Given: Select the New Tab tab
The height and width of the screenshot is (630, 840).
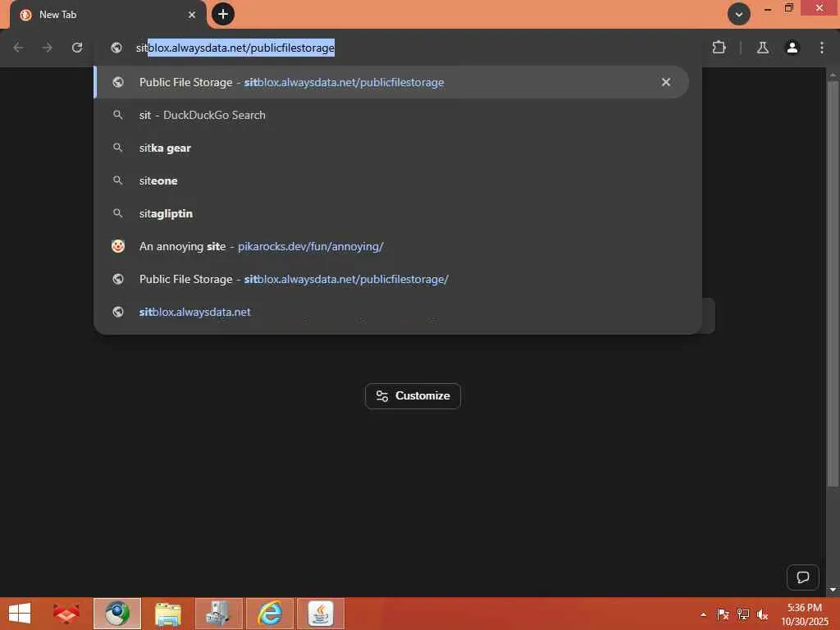Looking at the screenshot, I should click(x=107, y=15).
